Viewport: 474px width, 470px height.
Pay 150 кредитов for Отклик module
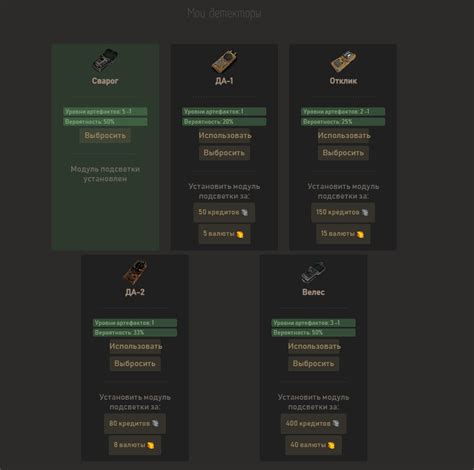coord(343,212)
